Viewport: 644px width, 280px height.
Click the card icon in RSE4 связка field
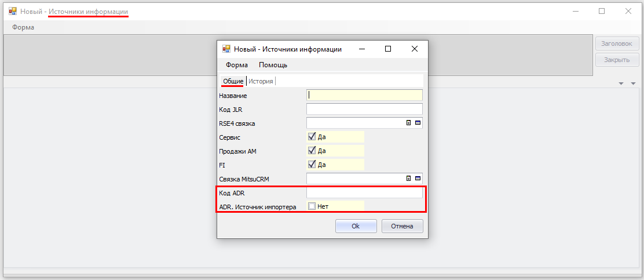418,123
